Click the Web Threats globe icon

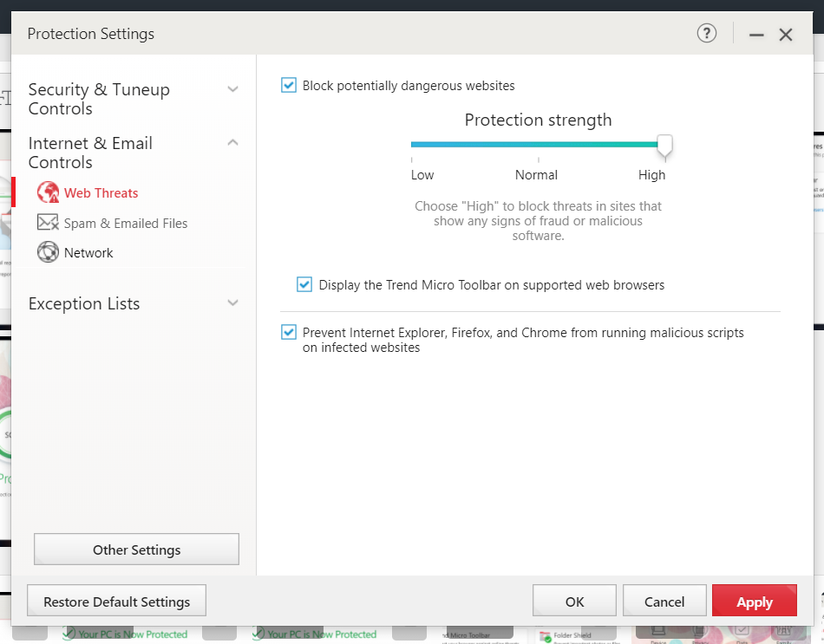coord(48,192)
